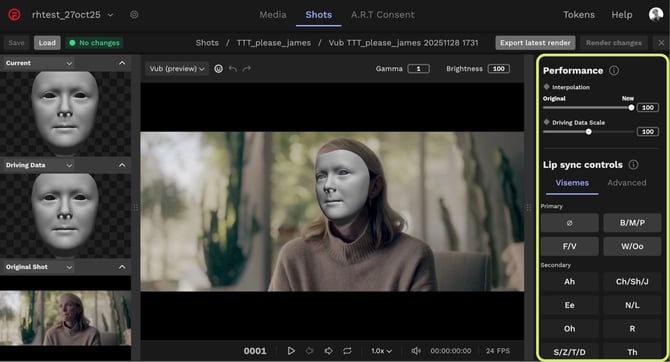Screen dimensions: 670x362
Task: Click the Gamma value field
Action: [x=418, y=69]
